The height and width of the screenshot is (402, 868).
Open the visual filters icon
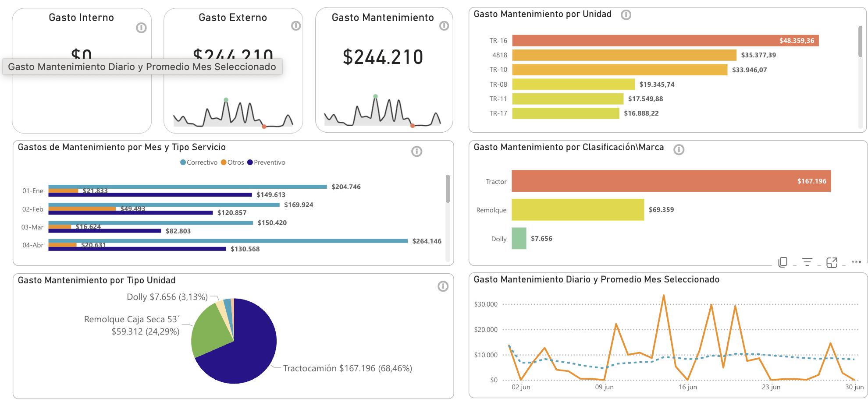coord(807,262)
